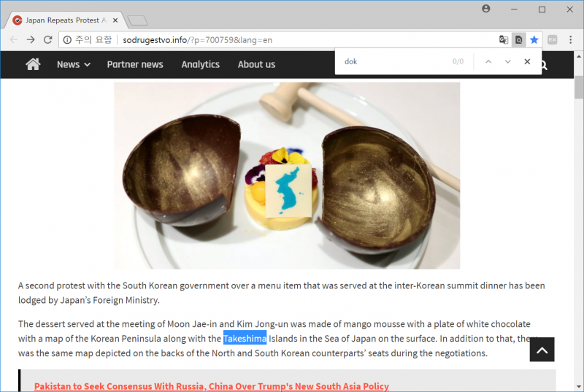Jump to next find result

tap(507, 62)
